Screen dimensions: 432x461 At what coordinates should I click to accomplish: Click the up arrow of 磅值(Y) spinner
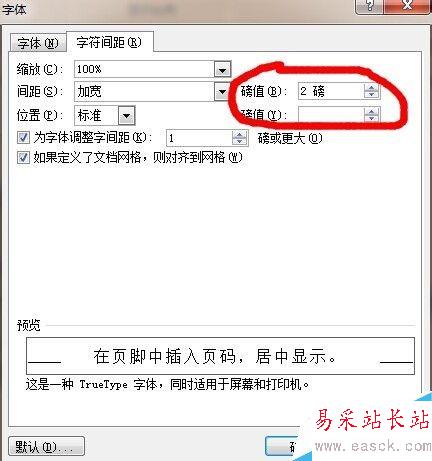[x=371, y=112]
